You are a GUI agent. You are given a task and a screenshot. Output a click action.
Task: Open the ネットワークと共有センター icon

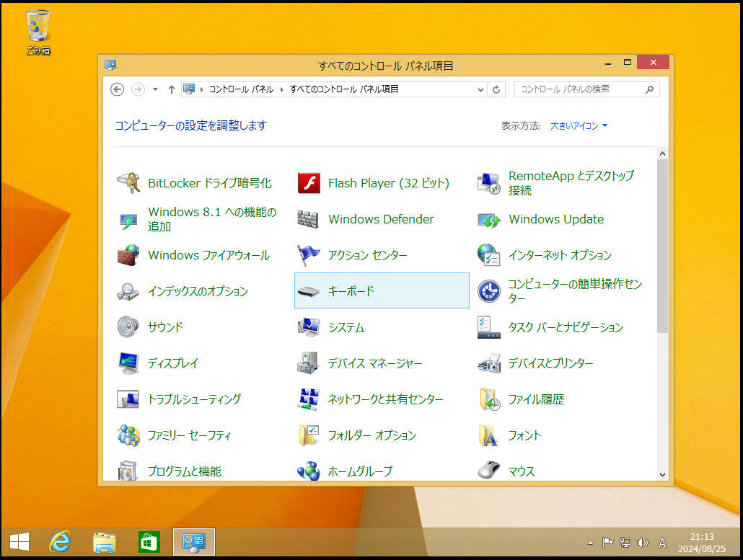(309, 399)
